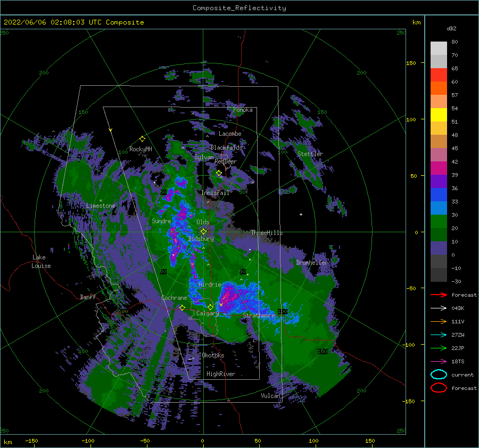The width and height of the screenshot is (479, 448).
Task: Click the HighRiver label
Action: (x=221, y=374)
